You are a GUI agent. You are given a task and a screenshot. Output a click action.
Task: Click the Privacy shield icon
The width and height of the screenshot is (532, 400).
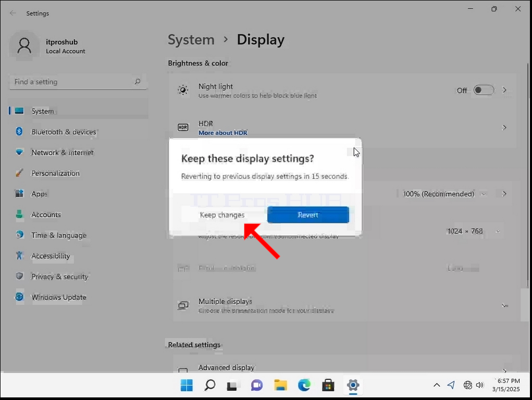(x=19, y=276)
